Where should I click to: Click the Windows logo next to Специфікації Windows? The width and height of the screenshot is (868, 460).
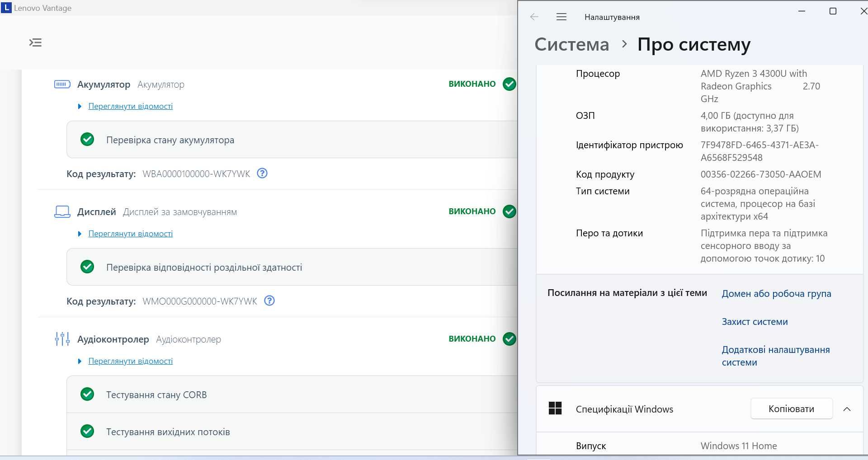tap(555, 408)
